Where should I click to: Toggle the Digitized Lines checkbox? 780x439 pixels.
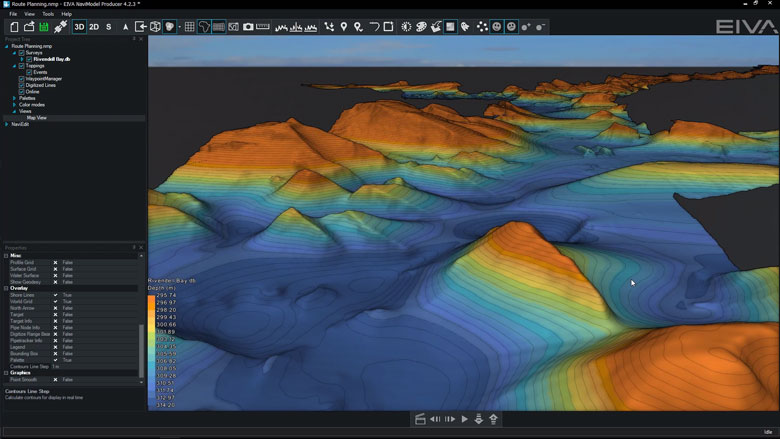click(x=21, y=85)
